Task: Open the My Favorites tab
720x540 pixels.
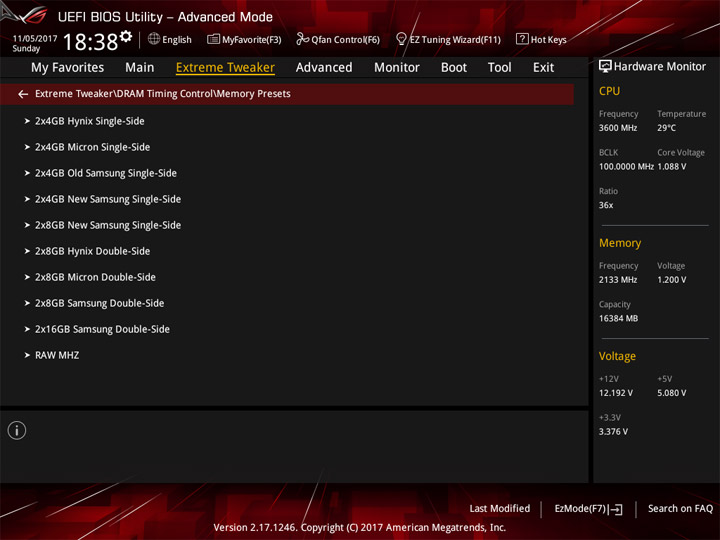Action: pyautogui.click(x=68, y=68)
